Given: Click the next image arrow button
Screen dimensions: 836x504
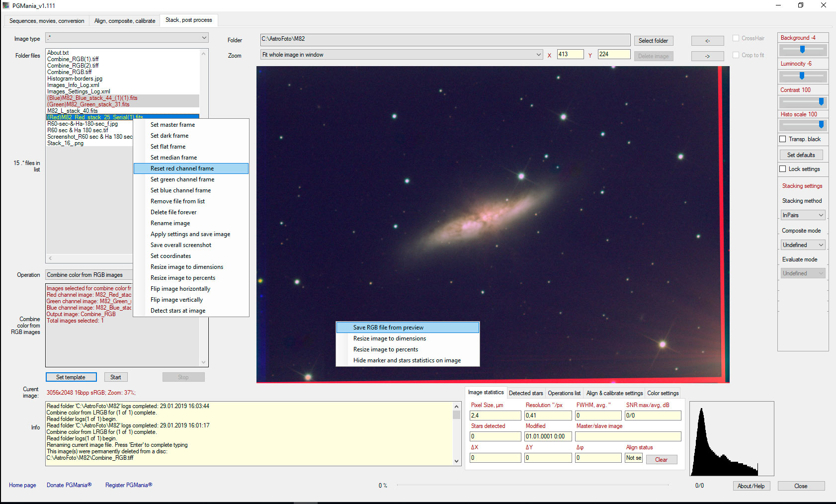Looking at the screenshot, I should click(707, 56).
